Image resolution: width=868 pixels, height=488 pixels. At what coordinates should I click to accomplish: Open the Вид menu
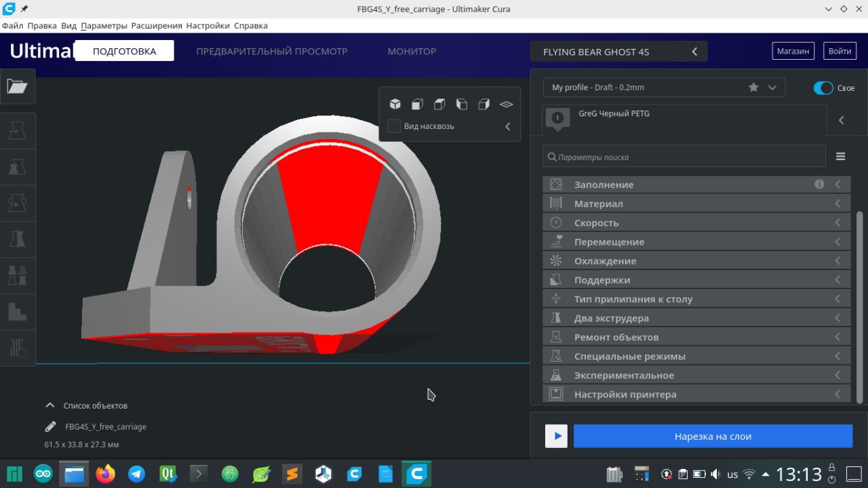pyautogui.click(x=68, y=26)
